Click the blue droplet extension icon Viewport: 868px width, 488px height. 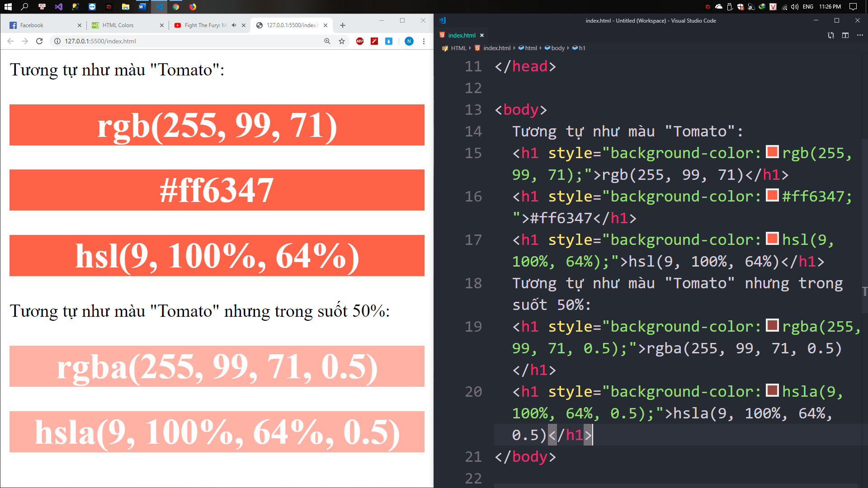[389, 41]
